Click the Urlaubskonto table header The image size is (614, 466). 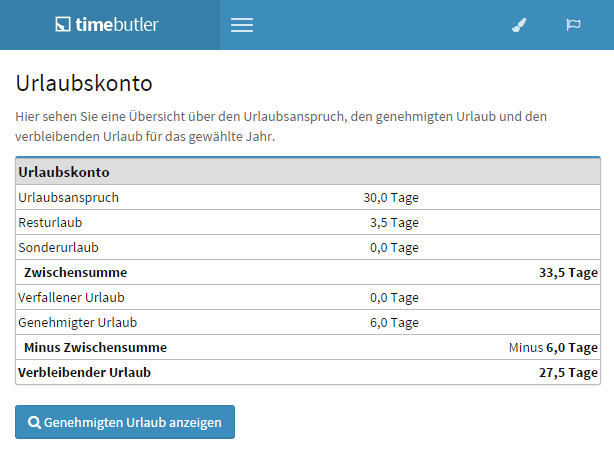(x=308, y=172)
